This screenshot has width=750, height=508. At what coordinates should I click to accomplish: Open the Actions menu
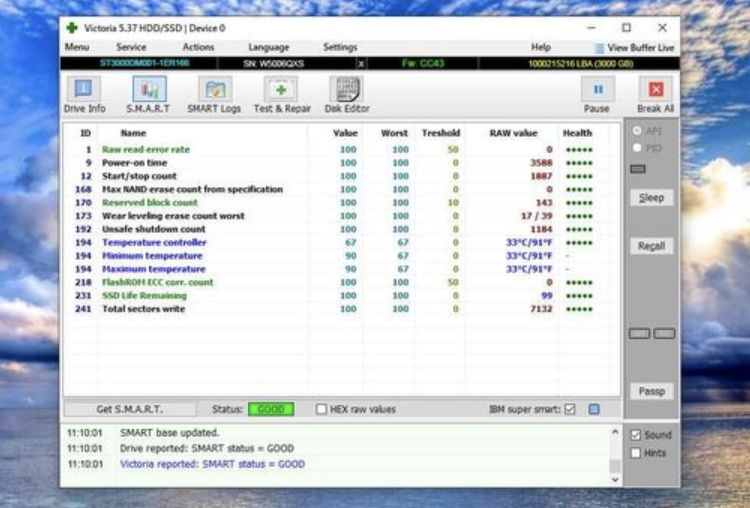tap(198, 47)
